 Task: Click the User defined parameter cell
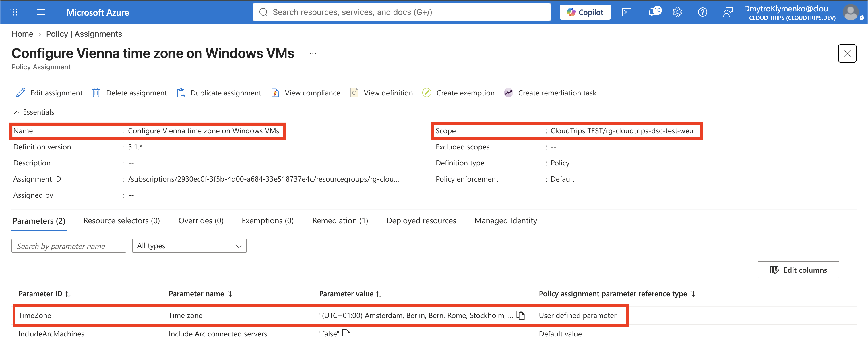[x=578, y=315]
